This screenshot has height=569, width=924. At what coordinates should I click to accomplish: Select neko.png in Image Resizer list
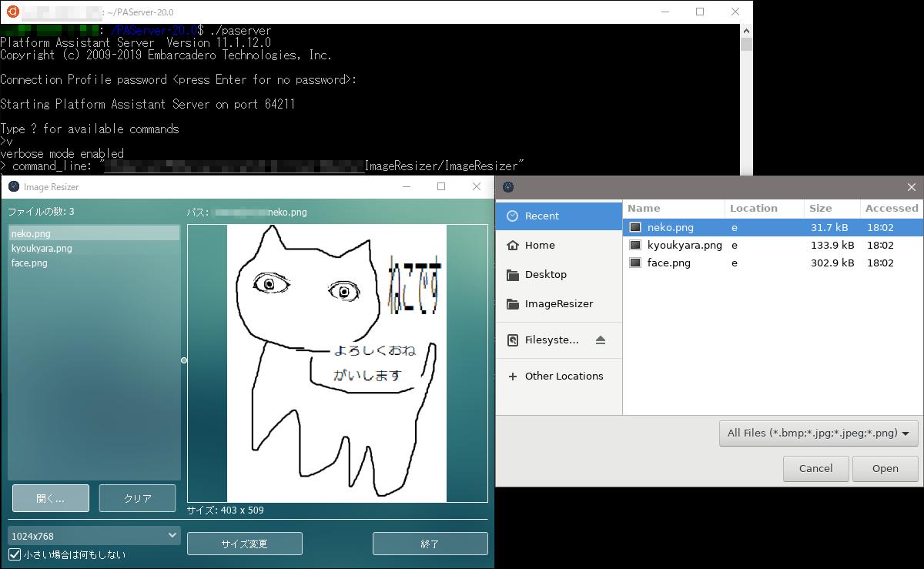[x=94, y=233]
